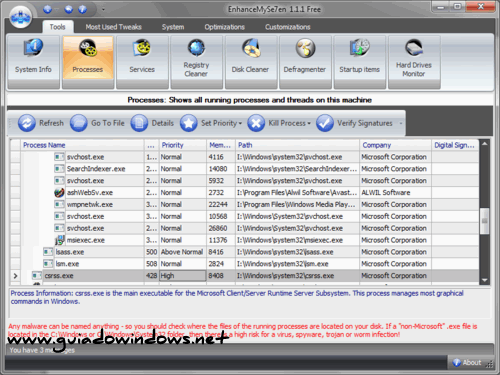Click the ashWebSv.exe Avast icon
This screenshot has height=375, width=500.
59,192
